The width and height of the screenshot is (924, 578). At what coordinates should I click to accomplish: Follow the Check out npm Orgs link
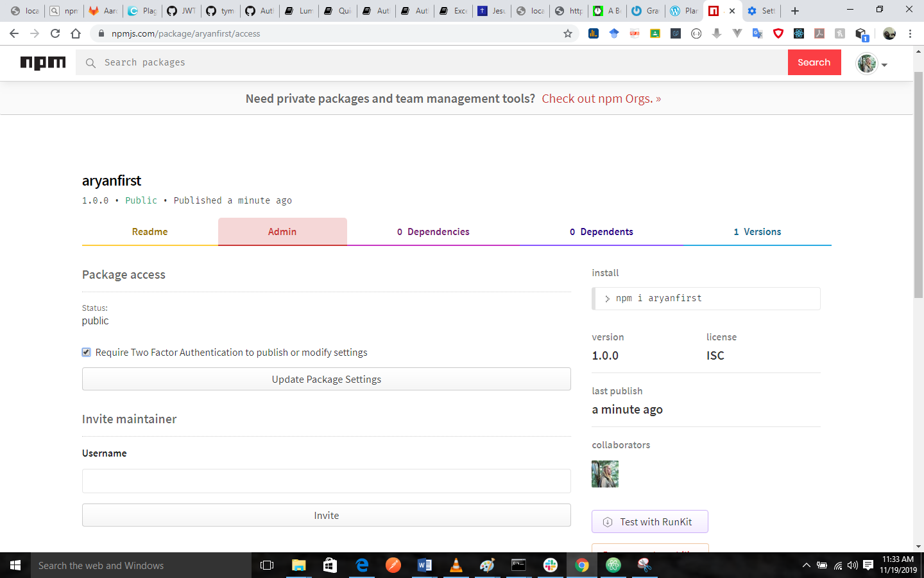(x=601, y=98)
